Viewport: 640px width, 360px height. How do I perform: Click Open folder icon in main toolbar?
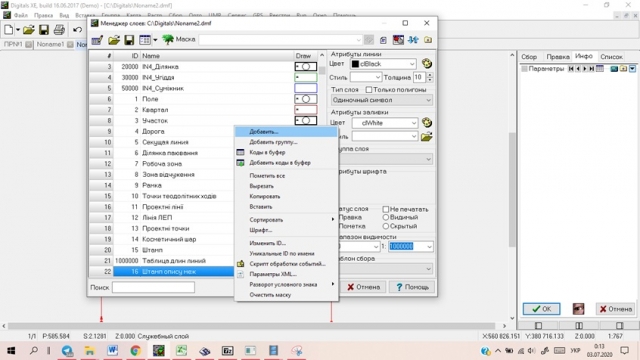29,29
